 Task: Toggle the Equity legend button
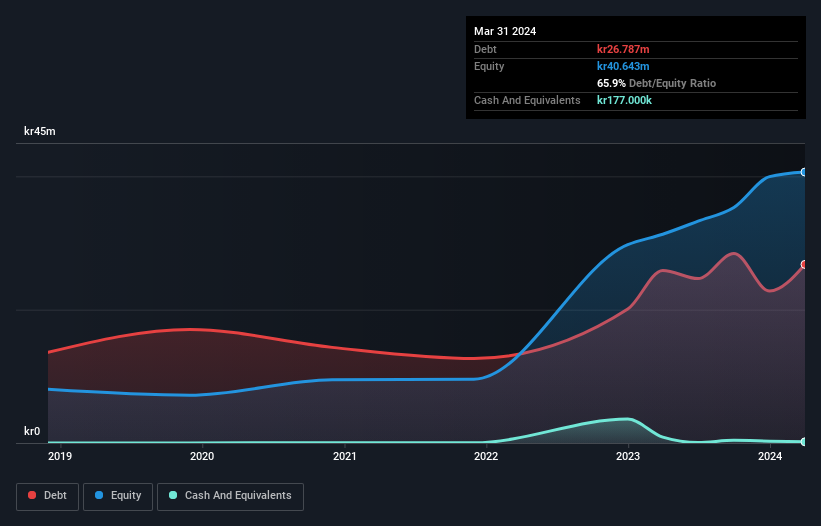coord(118,496)
